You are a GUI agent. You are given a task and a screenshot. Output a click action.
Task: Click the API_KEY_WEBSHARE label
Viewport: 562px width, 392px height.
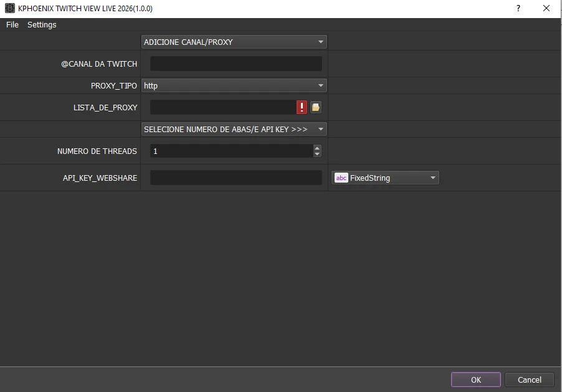pyautogui.click(x=100, y=178)
